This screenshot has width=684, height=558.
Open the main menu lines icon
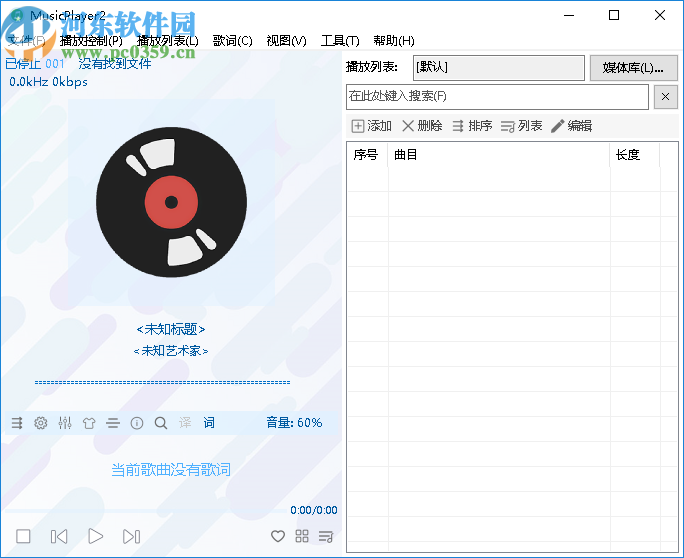click(x=113, y=423)
